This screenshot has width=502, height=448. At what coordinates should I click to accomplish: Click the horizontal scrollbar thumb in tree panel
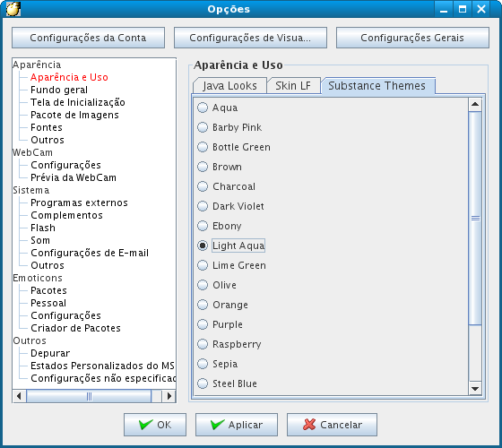[89, 396]
